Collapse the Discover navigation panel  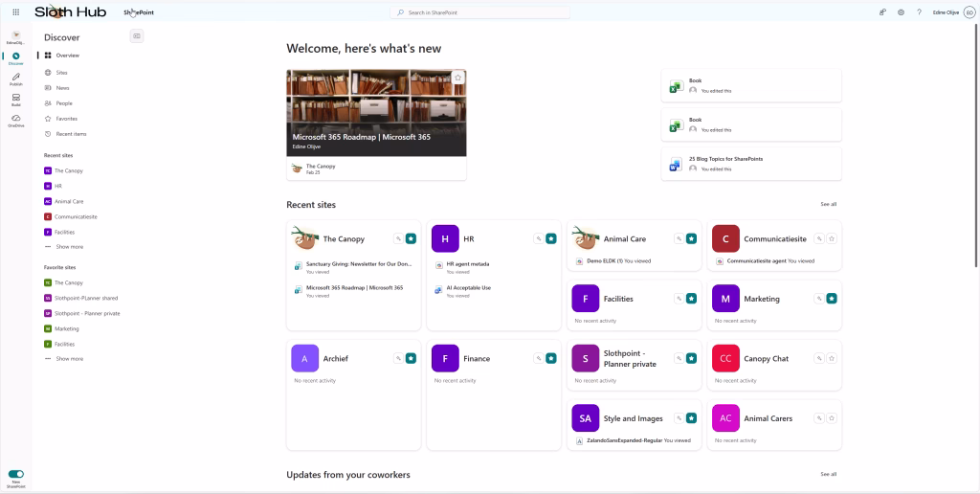click(137, 36)
